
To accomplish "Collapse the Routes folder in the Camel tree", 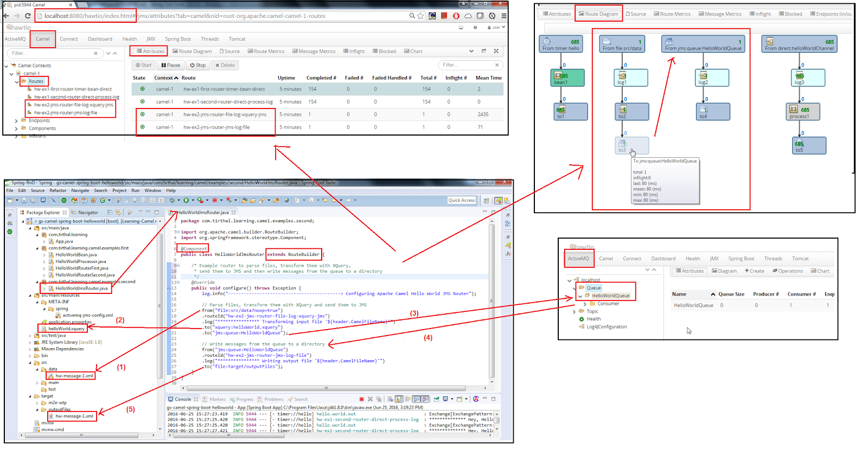I will tap(17, 82).
